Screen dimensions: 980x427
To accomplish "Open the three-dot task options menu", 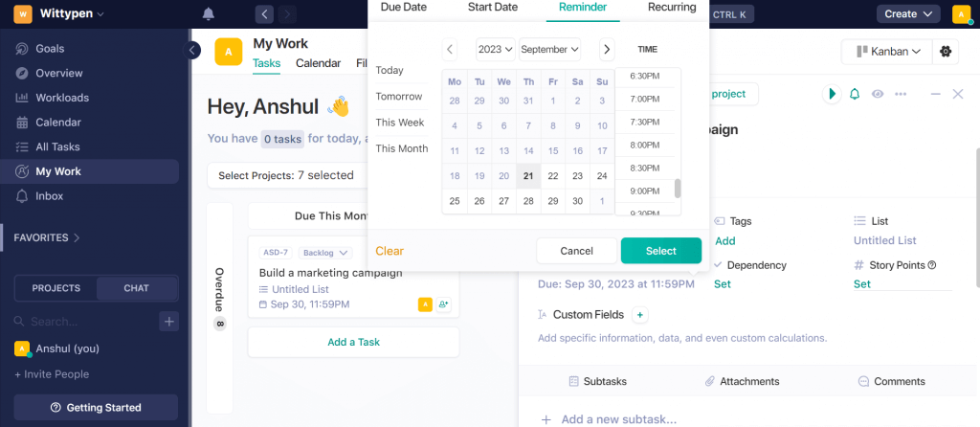I will 901,94.
